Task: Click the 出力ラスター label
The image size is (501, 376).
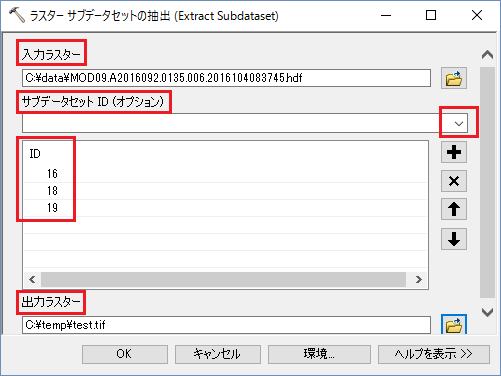Action: pos(51,302)
